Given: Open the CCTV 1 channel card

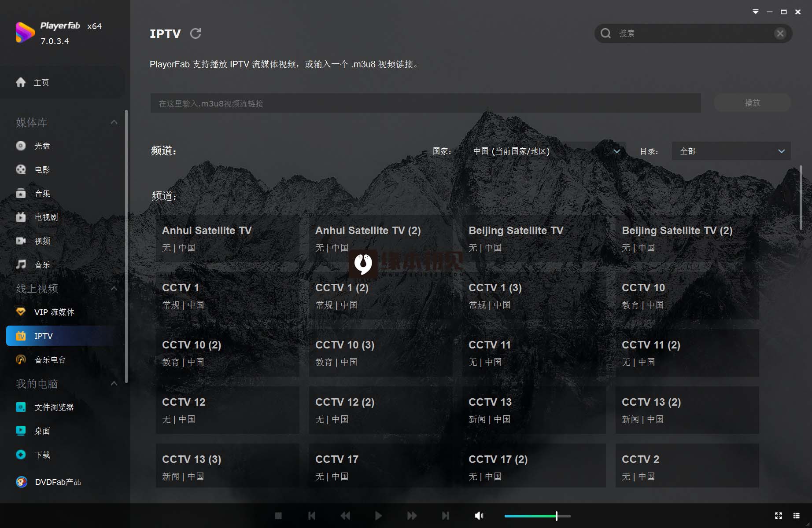Looking at the screenshot, I should click(228, 296).
